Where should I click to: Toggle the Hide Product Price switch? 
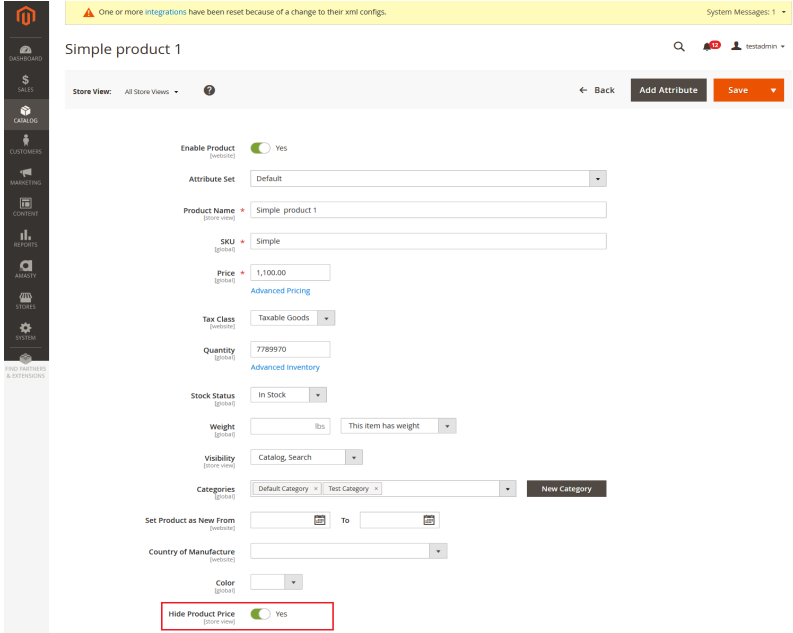(x=260, y=614)
